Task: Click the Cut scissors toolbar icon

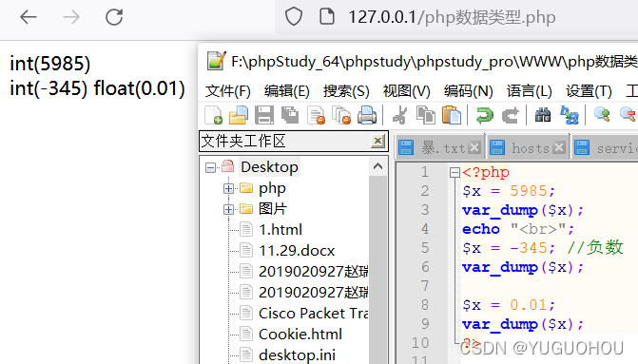Action: (399, 115)
